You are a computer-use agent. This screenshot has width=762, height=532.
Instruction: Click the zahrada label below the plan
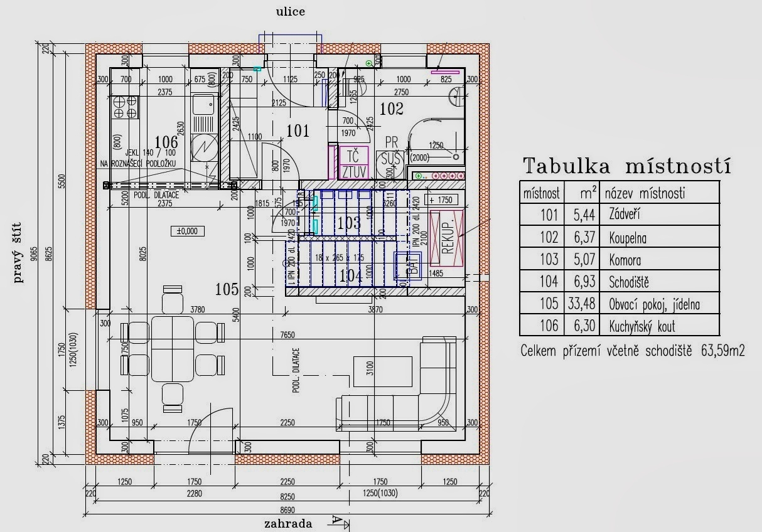click(288, 523)
